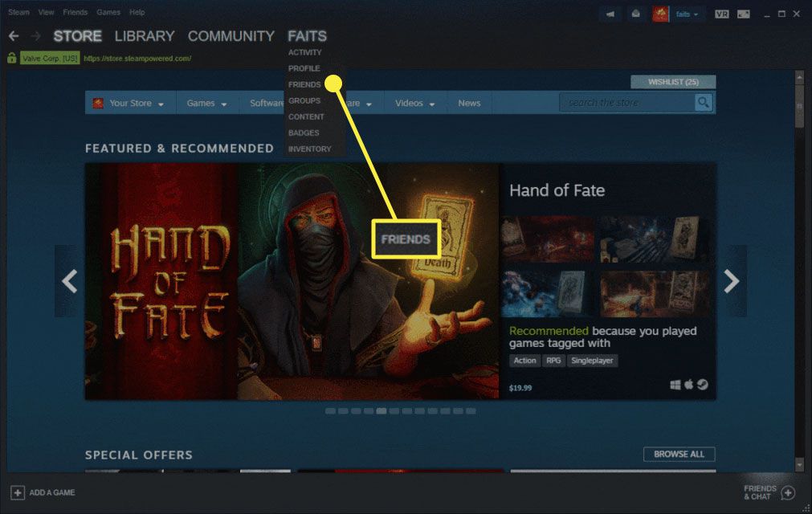The image size is (812, 514).
Task: Select ACTIVITY in the FAITS dropdown
Action: point(304,52)
